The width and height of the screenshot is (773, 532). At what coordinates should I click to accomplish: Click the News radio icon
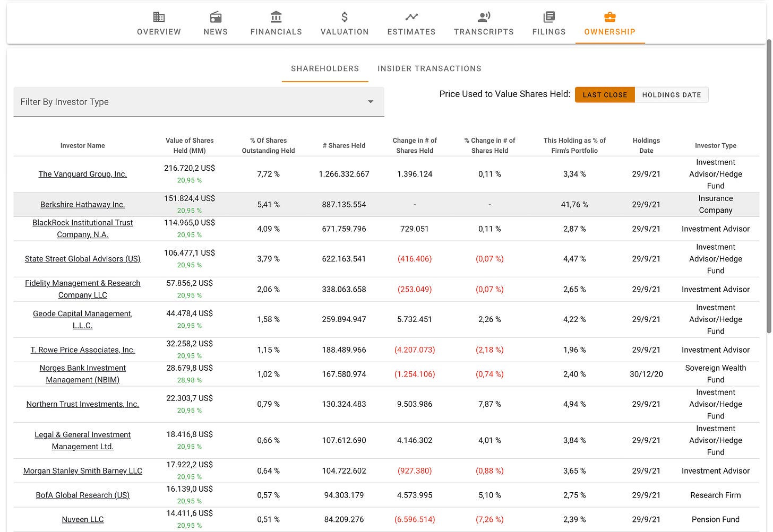[216, 17]
